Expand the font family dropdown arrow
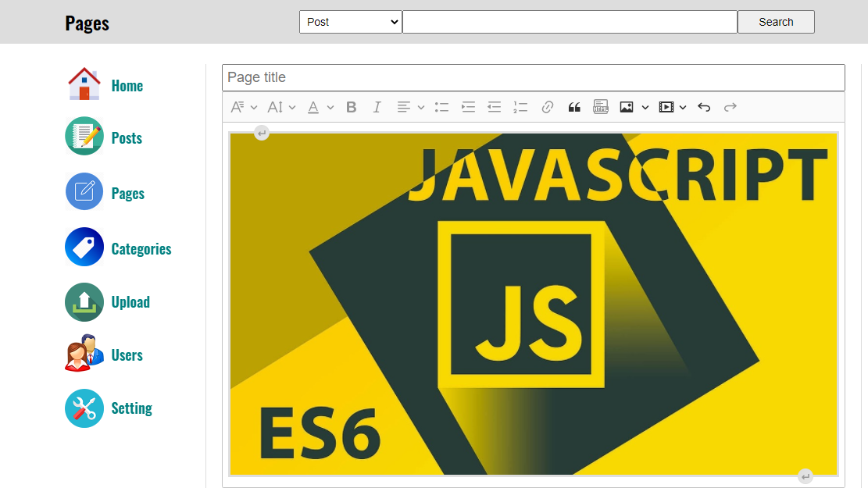This screenshot has height=488, width=868. 254,108
